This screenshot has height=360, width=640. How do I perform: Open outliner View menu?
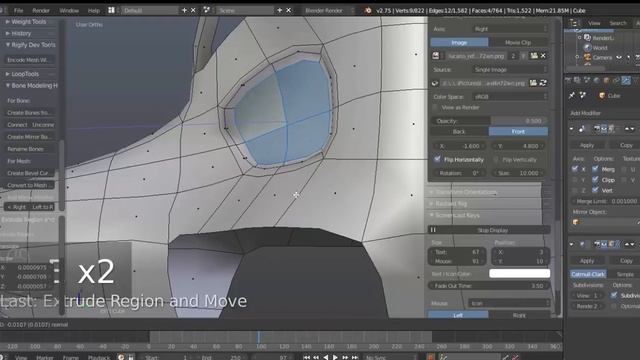click(594, 23)
